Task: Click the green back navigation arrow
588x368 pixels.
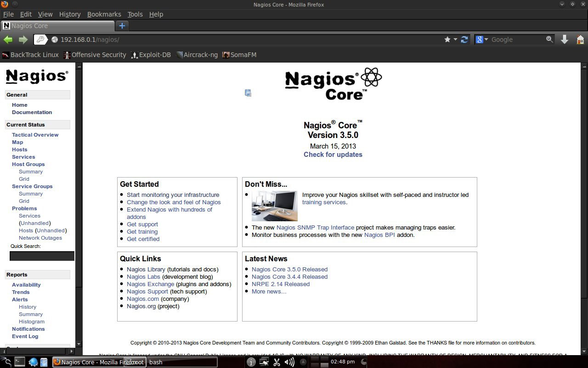Action: click(7, 40)
